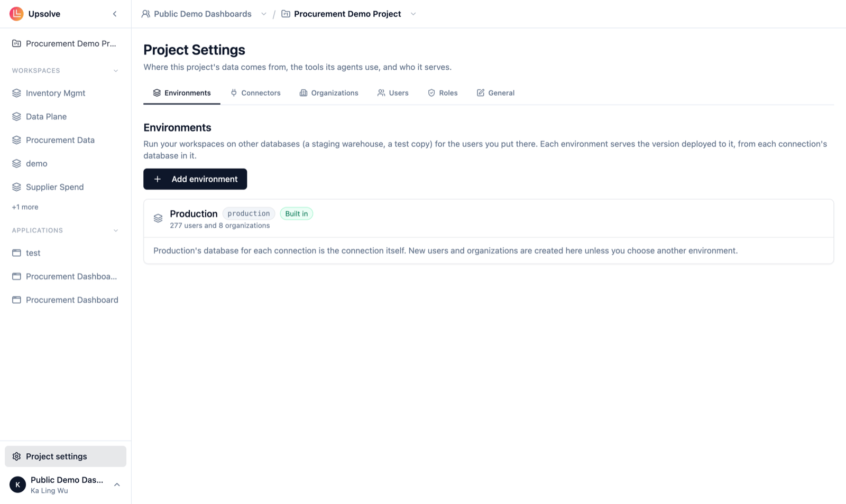
Task: Click the people icon in breadcrumb
Action: [x=145, y=14]
